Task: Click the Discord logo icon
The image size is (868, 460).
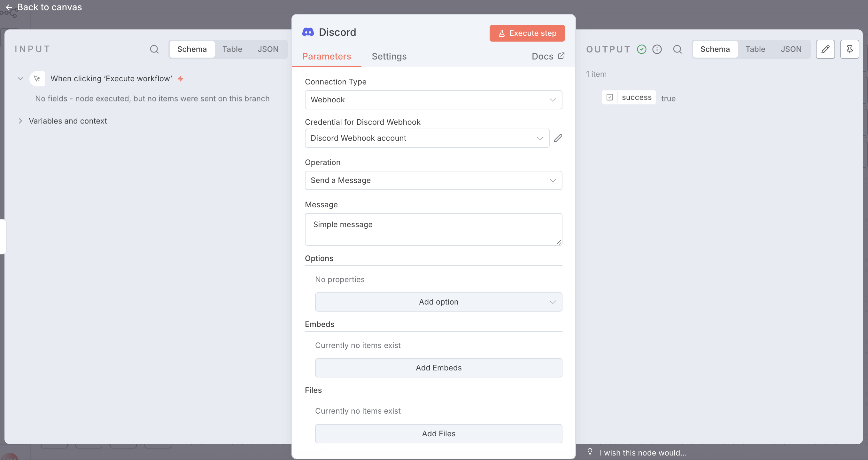Action: tap(308, 32)
